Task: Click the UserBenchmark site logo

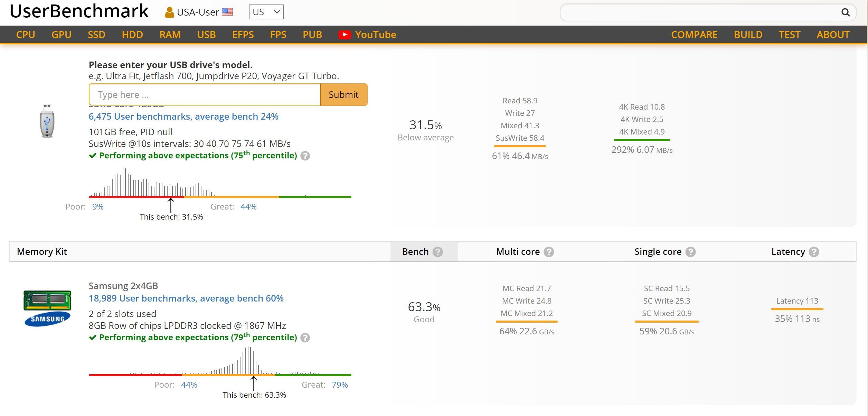Action: pos(79,11)
